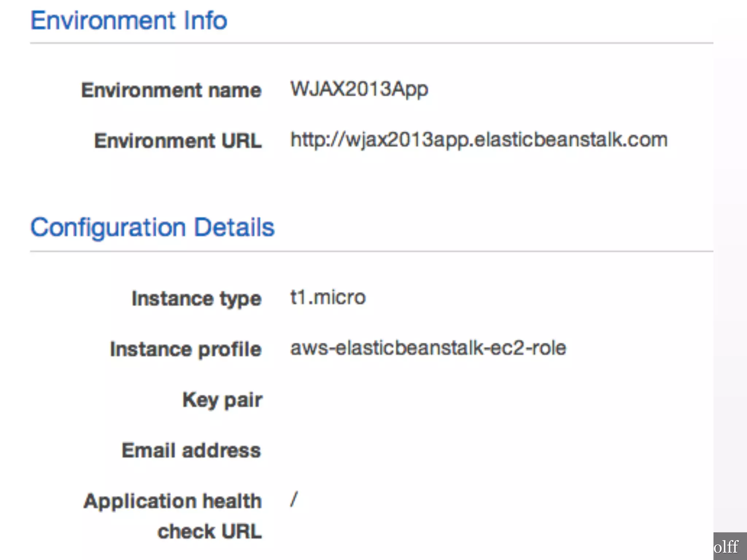Screen dimensions: 747x560
Task: Open the wjax2013app.elasticbeanstalk.com URL
Action: click(479, 140)
